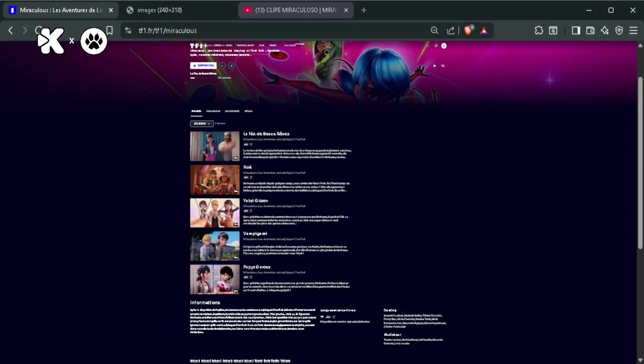The width and height of the screenshot is (644, 364).
Task: Open La Fée de Beaux Rêves thumbnail
Action: tap(215, 146)
